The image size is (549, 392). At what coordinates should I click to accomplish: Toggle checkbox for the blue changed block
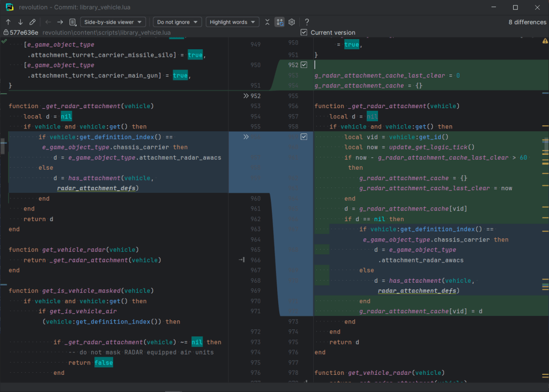304,137
